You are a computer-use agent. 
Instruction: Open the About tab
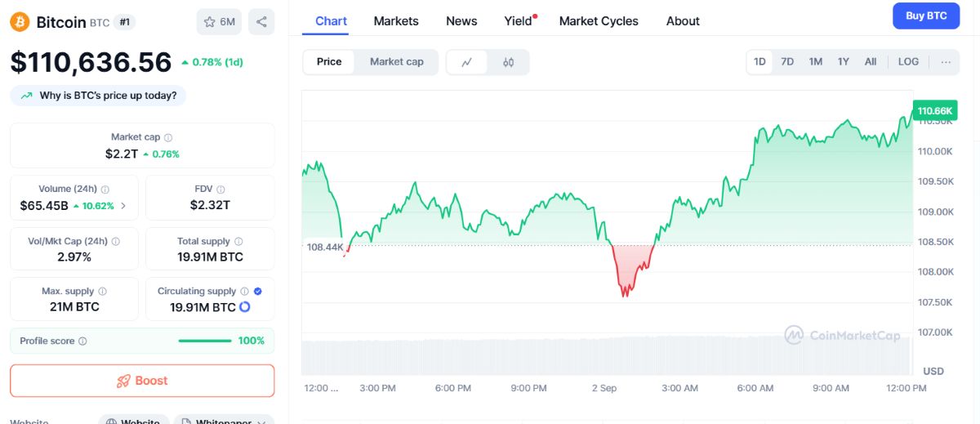tap(683, 21)
